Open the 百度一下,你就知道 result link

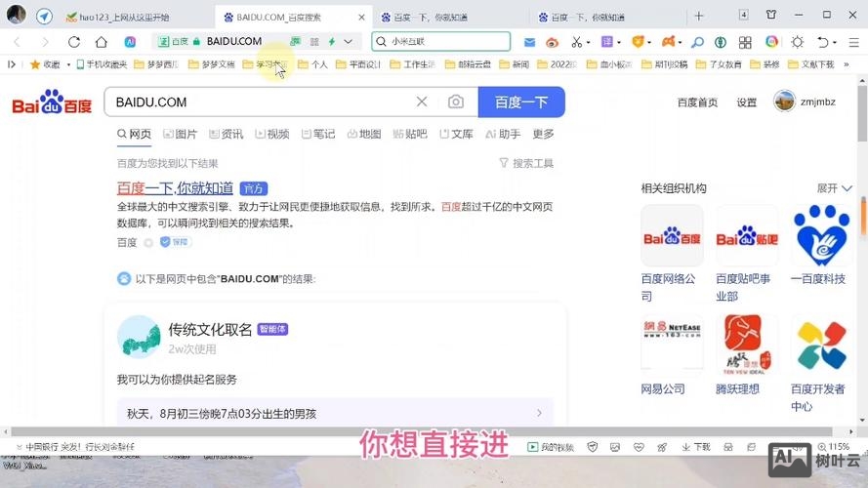pos(175,188)
